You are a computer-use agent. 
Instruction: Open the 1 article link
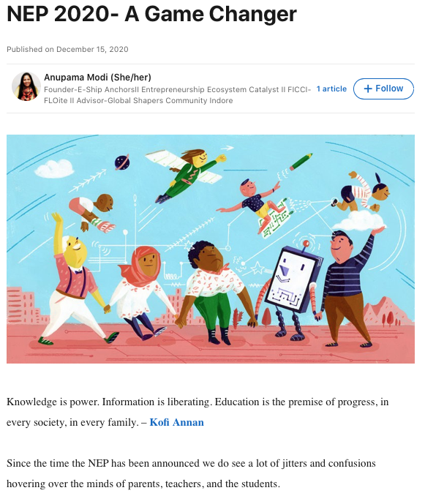click(331, 89)
